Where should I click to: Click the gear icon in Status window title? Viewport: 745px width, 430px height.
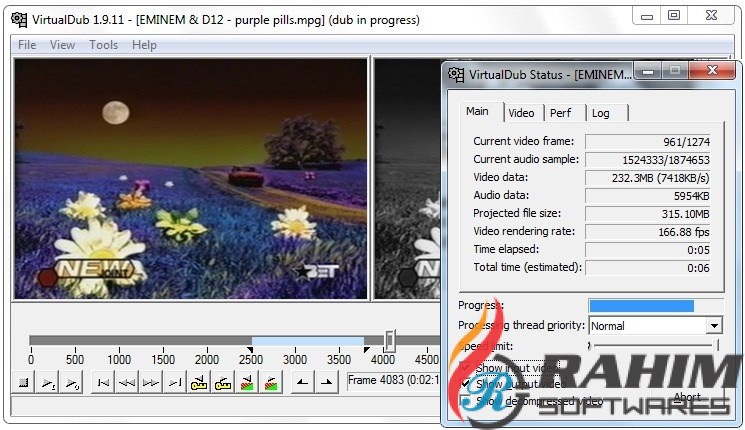(456, 74)
